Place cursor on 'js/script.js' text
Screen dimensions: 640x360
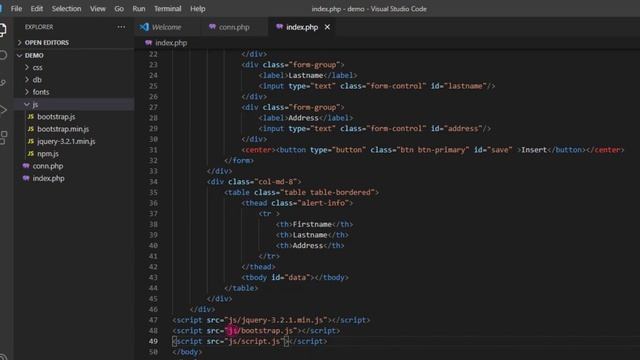254,341
